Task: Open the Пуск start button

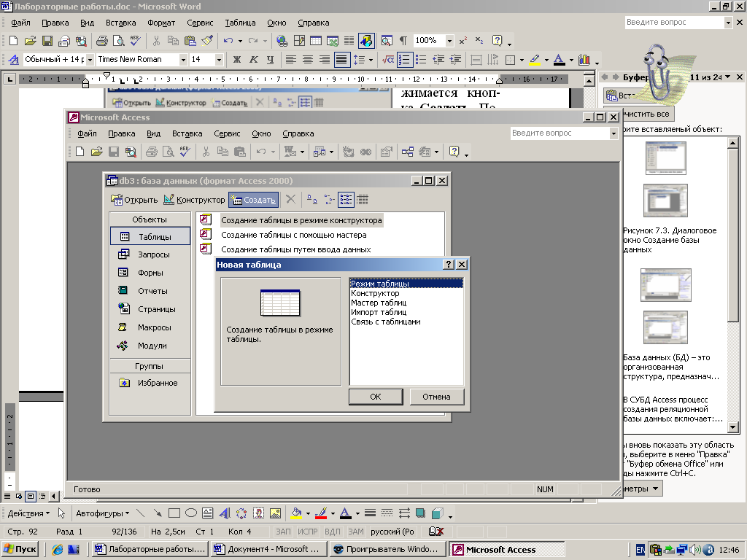Action: click(x=20, y=550)
